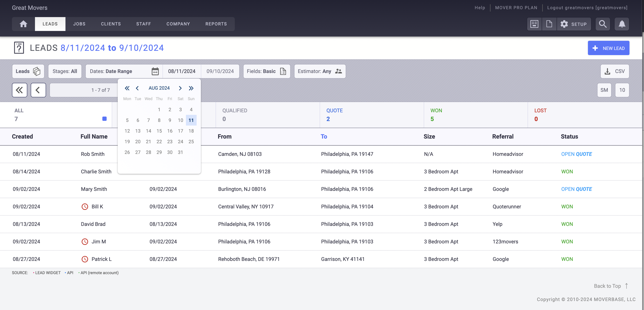
Task: Open Rob Smith's Open Quote status
Action: click(x=576, y=154)
